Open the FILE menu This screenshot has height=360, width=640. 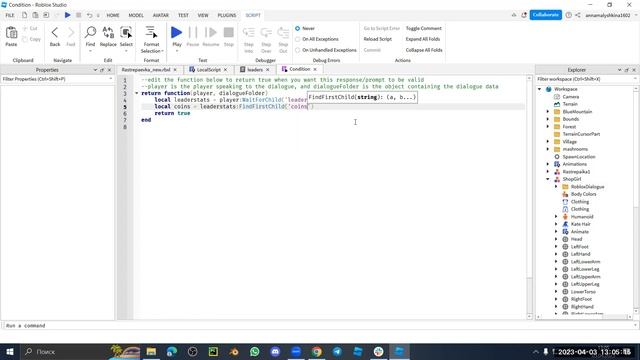10,15
